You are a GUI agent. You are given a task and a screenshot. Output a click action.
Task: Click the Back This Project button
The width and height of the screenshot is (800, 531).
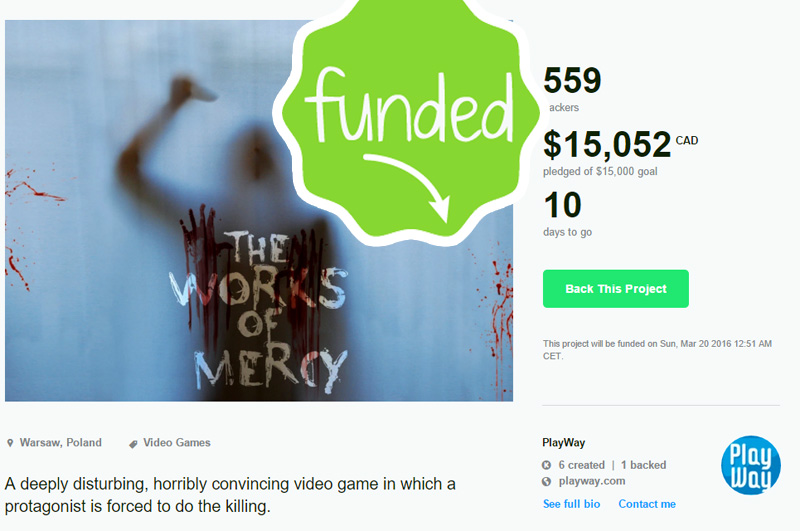click(x=615, y=289)
